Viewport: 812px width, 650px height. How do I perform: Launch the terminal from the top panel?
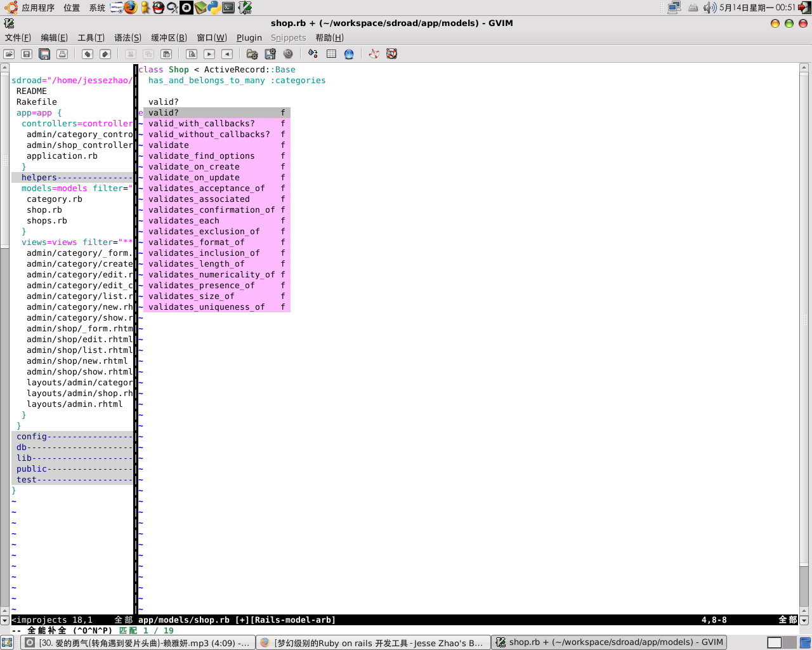[x=228, y=8]
